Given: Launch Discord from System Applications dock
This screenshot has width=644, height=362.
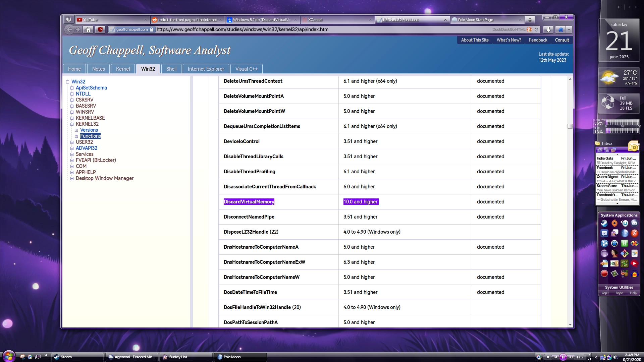Looking at the screenshot, I should click(634, 223).
